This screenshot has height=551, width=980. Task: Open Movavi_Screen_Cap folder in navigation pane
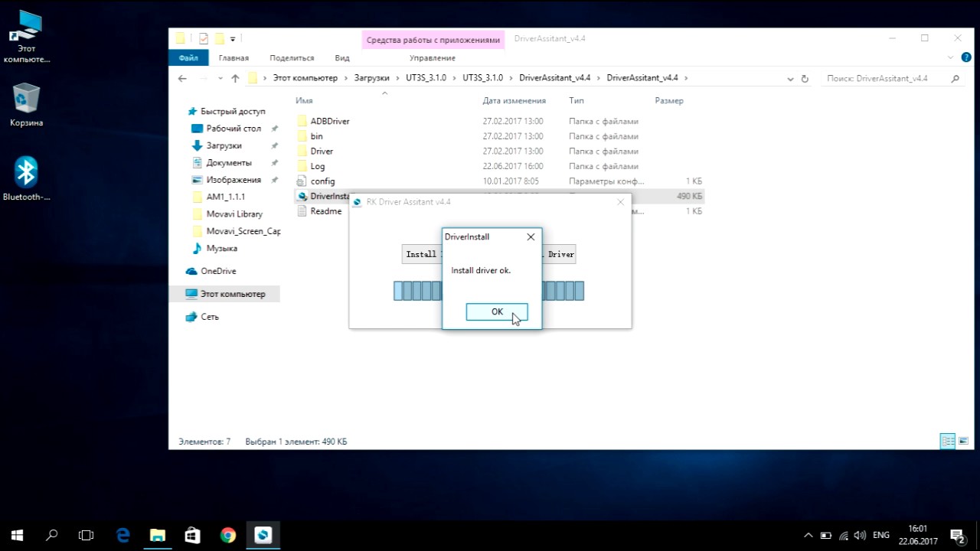(x=243, y=231)
